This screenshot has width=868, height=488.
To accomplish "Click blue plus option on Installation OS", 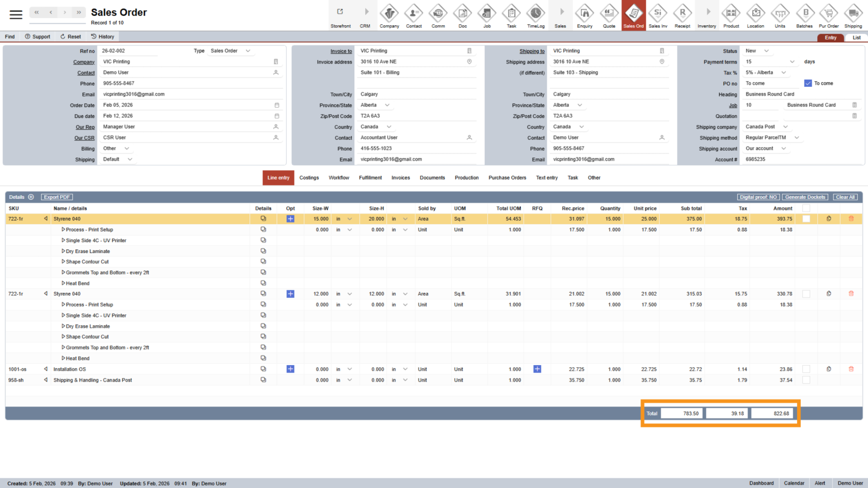I will 290,369.
